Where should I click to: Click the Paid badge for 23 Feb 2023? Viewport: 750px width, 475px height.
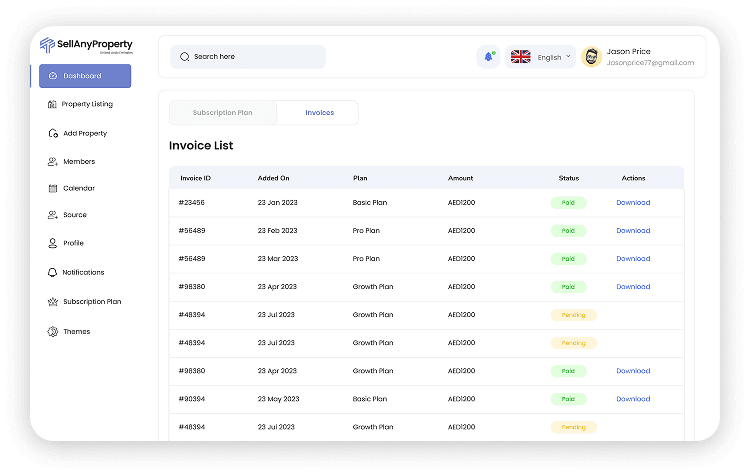[568, 231]
